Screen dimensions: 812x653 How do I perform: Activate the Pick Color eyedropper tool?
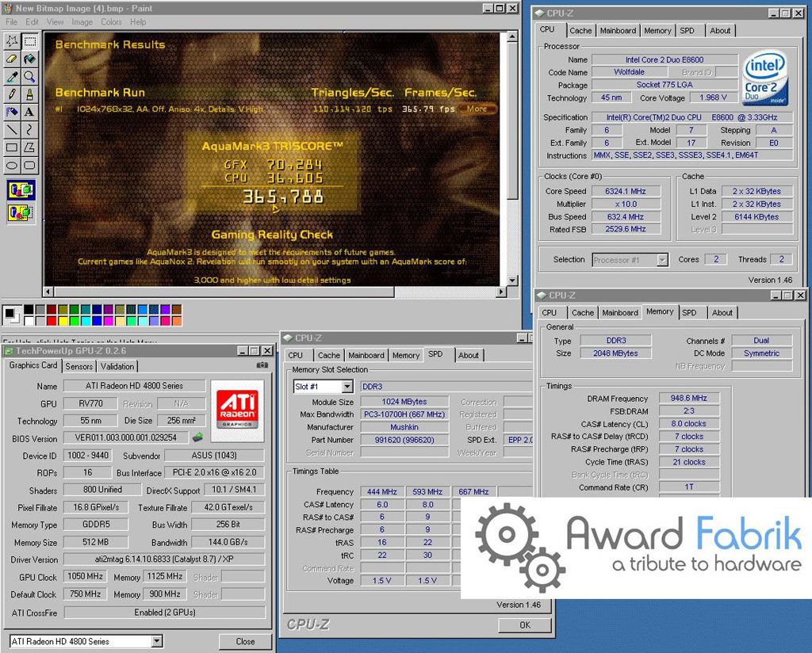click(11, 77)
